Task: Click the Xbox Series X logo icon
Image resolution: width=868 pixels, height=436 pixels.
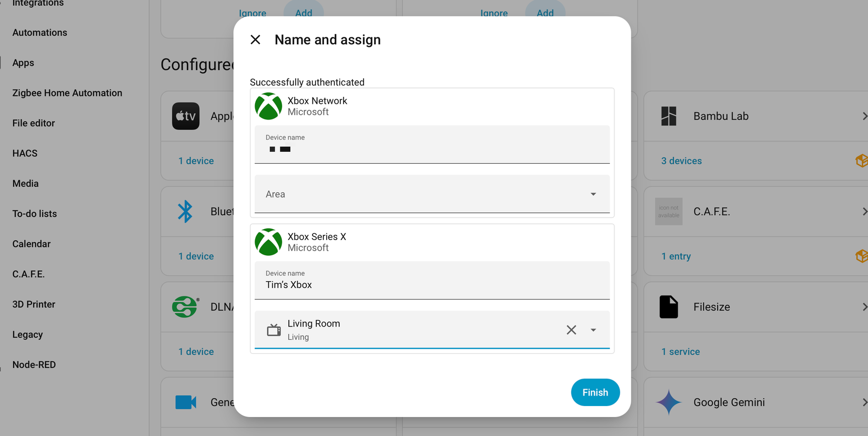Action: tap(268, 242)
